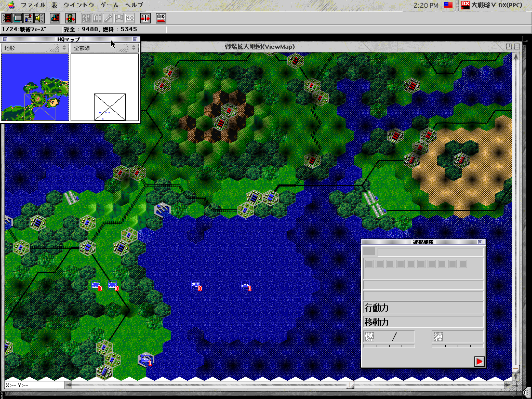Click the training gauge bar under 練

pyautogui.click(x=457, y=345)
